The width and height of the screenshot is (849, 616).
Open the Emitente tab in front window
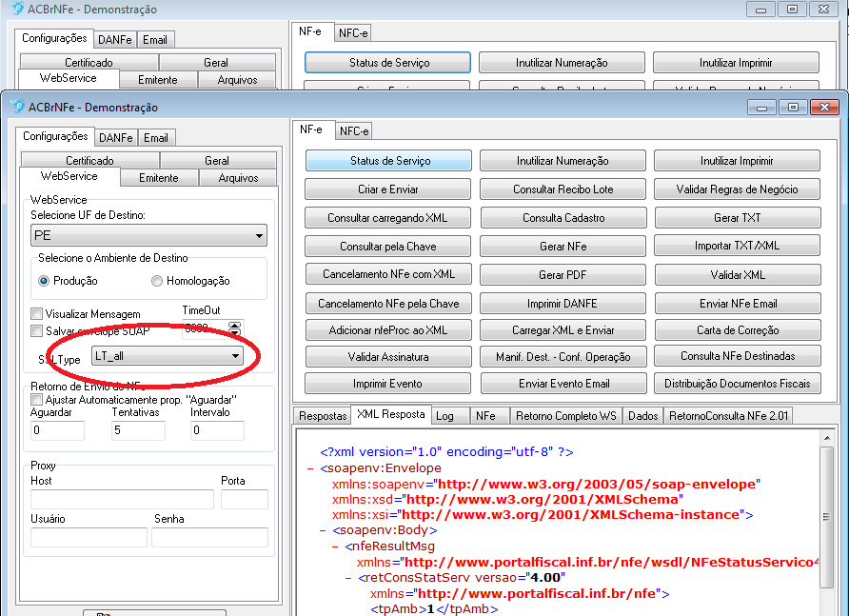[x=159, y=178]
